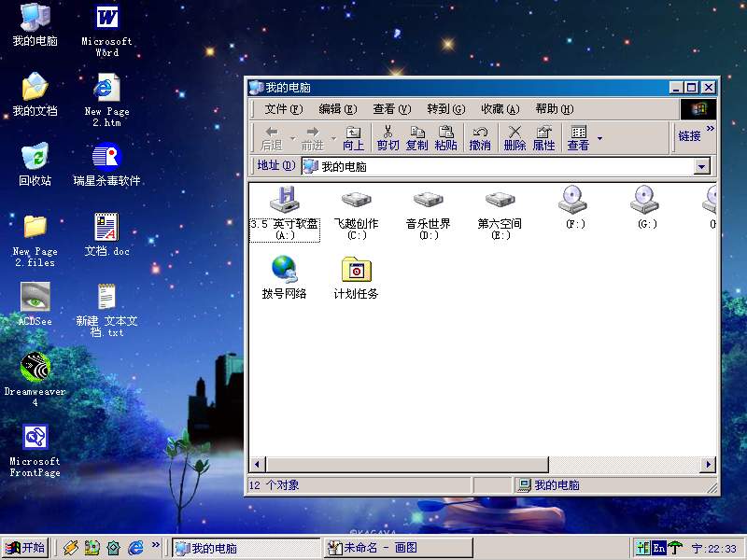Screen dimensions: 747x560
Task: Select the 我的文档 desktop icon
Action: pos(35,95)
